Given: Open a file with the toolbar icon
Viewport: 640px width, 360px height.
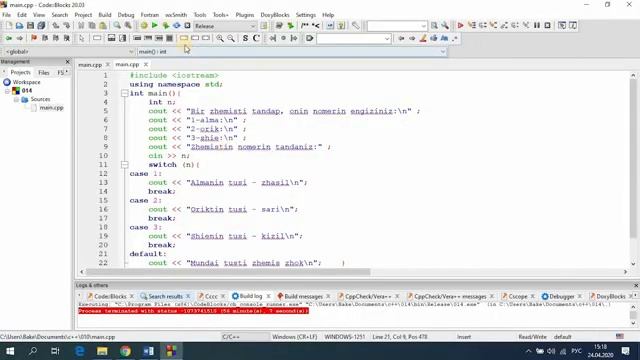Looking at the screenshot, I should 19,25.
